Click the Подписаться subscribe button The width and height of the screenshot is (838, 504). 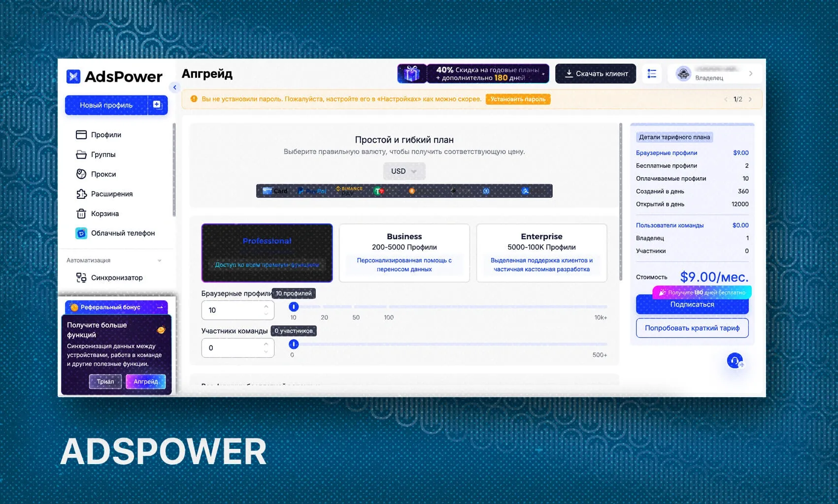(x=692, y=305)
